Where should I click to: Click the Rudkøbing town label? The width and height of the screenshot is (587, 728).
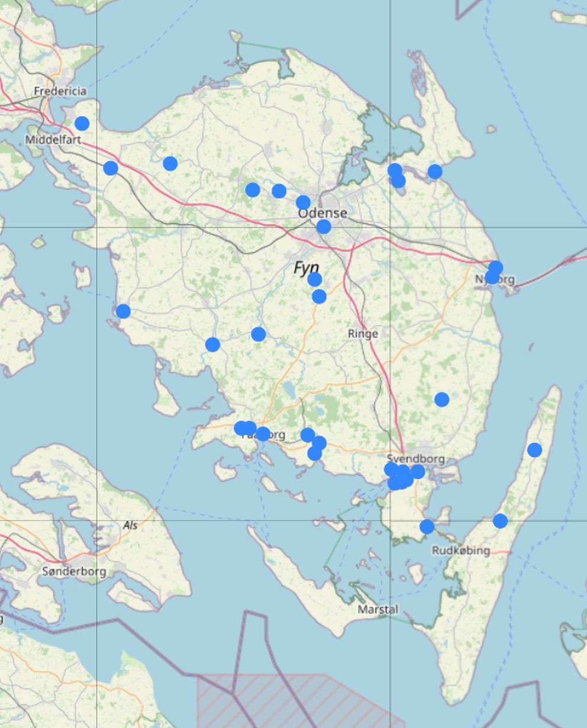[461, 551]
